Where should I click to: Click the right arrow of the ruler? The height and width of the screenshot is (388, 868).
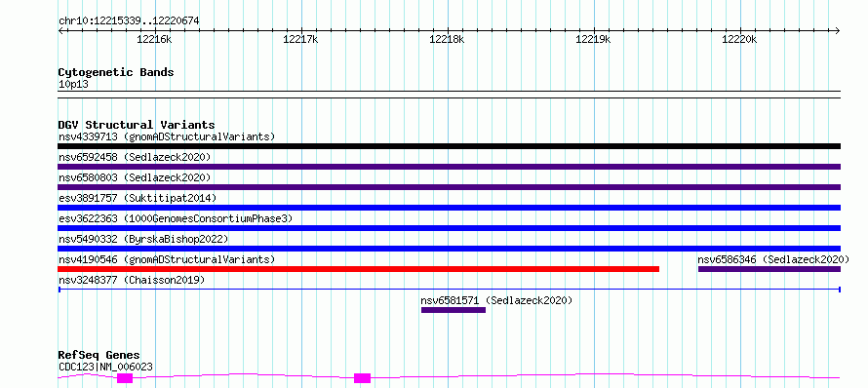tap(838, 30)
